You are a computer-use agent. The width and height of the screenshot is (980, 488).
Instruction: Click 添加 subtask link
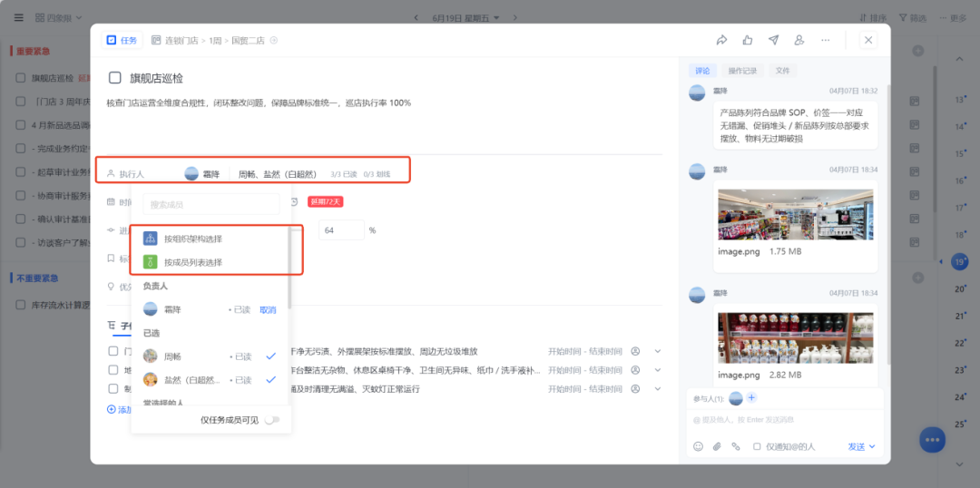(x=120, y=409)
